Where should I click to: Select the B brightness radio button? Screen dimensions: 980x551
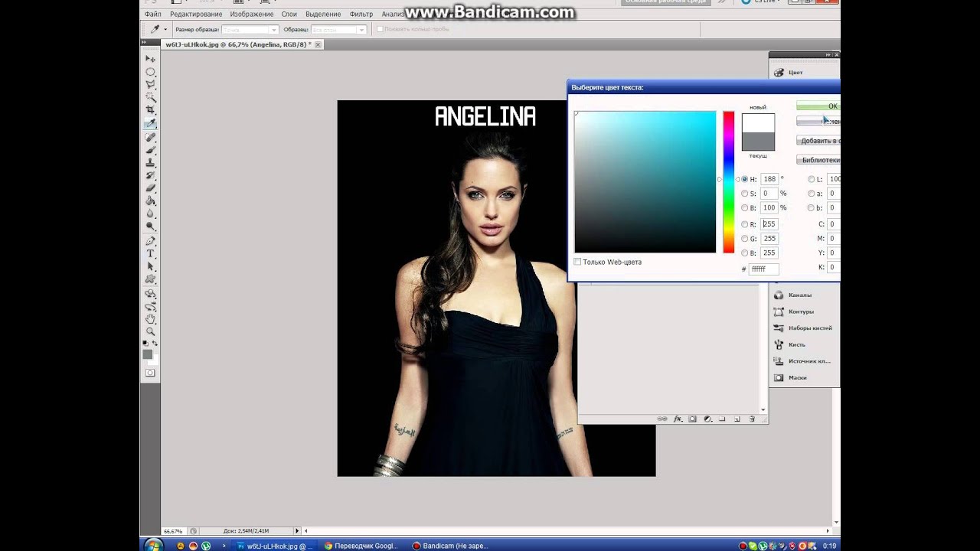(744, 207)
